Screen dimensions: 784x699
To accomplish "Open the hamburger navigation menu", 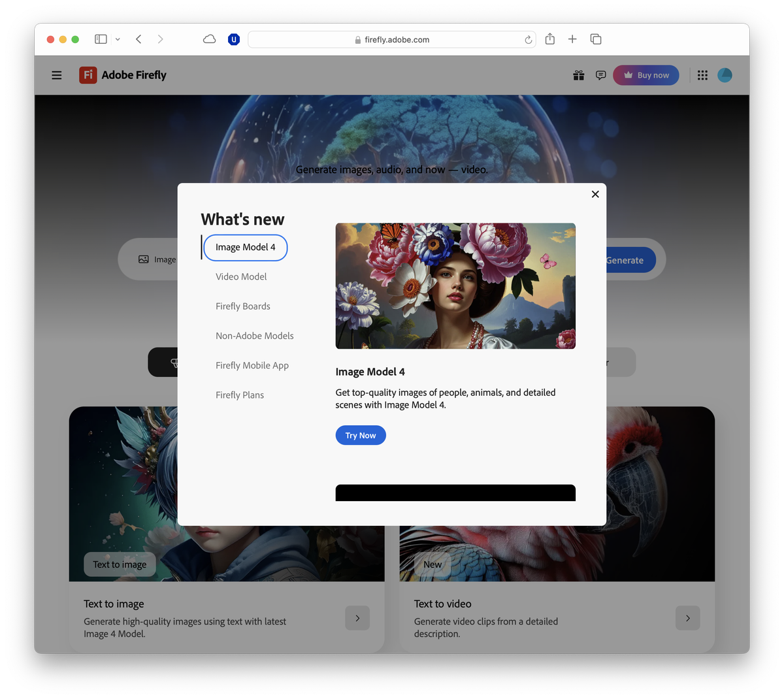I will [x=57, y=75].
